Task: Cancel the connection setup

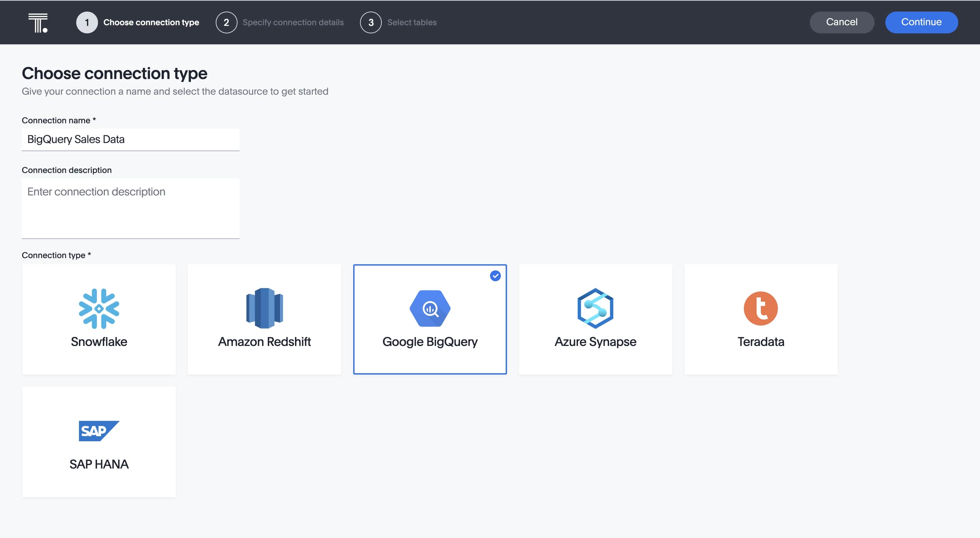Action: pyautogui.click(x=842, y=22)
